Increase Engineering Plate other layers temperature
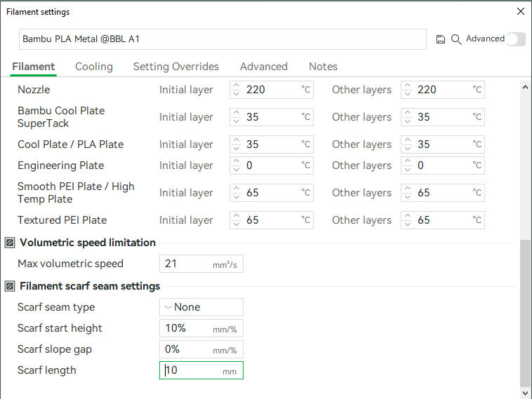The height and width of the screenshot is (399, 532). tap(408, 162)
